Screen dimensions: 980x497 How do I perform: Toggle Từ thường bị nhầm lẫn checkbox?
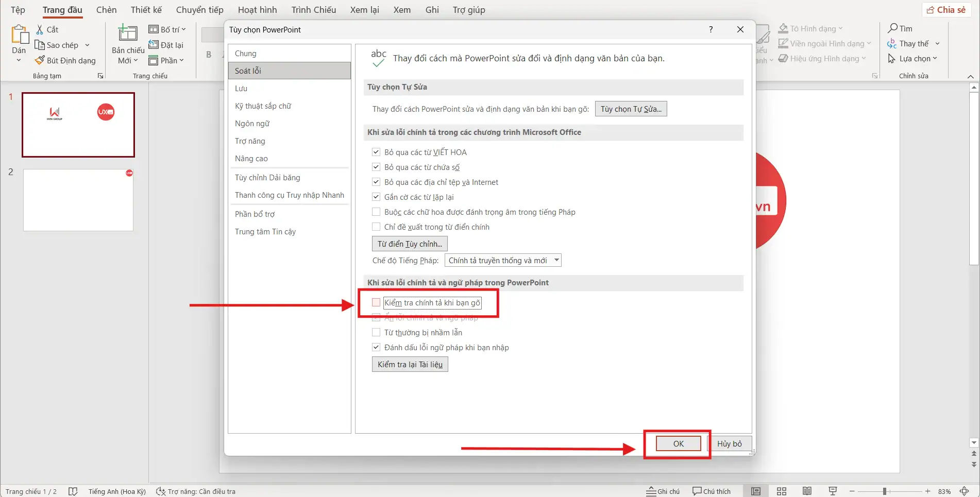coord(376,333)
